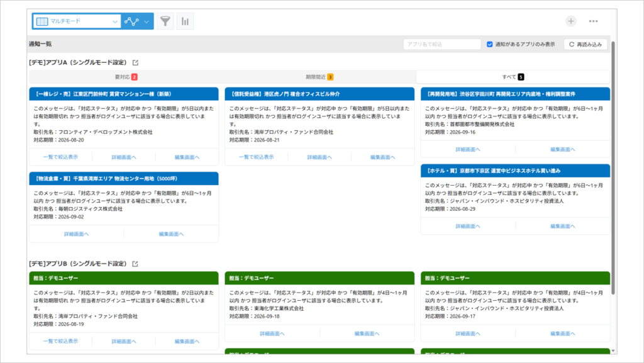Open 編集画面へ on 2026-09-17 card

tap(563, 333)
